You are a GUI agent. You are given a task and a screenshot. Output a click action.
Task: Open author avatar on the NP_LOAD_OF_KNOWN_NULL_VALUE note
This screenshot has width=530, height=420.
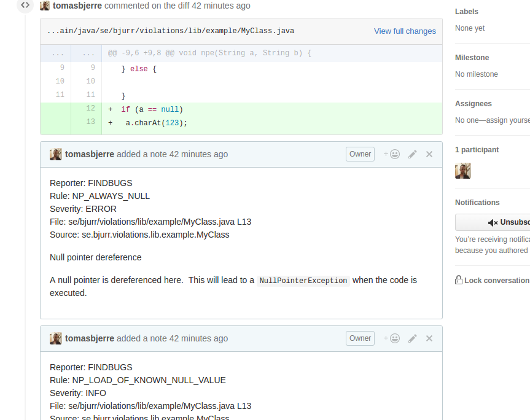[56, 338]
